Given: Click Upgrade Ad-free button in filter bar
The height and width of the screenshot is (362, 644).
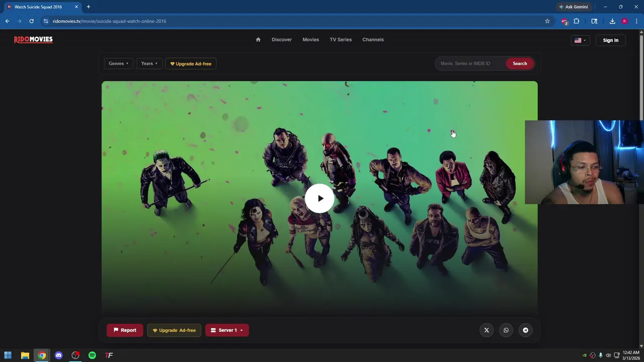Looking at the screenshot, I should coord(191,64).
